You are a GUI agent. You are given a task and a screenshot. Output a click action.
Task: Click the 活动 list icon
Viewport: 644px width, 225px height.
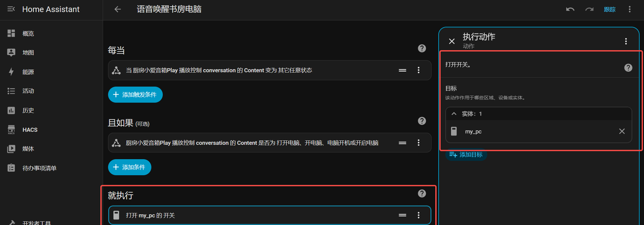tap(11, 91)
